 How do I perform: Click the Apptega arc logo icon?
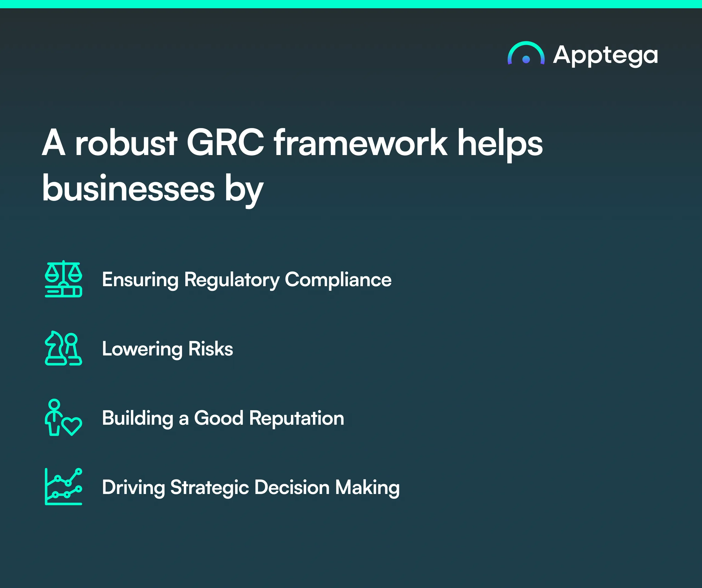[x=526, y=53]
